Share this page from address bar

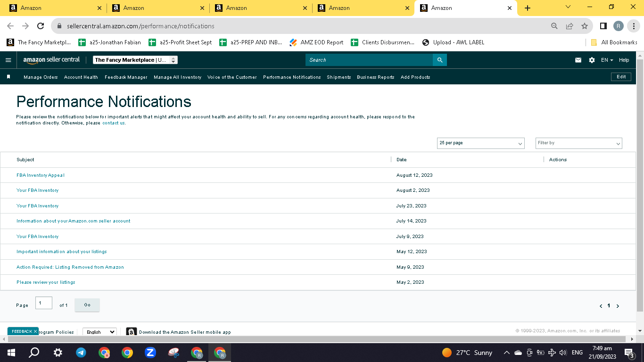coord(570,26)
